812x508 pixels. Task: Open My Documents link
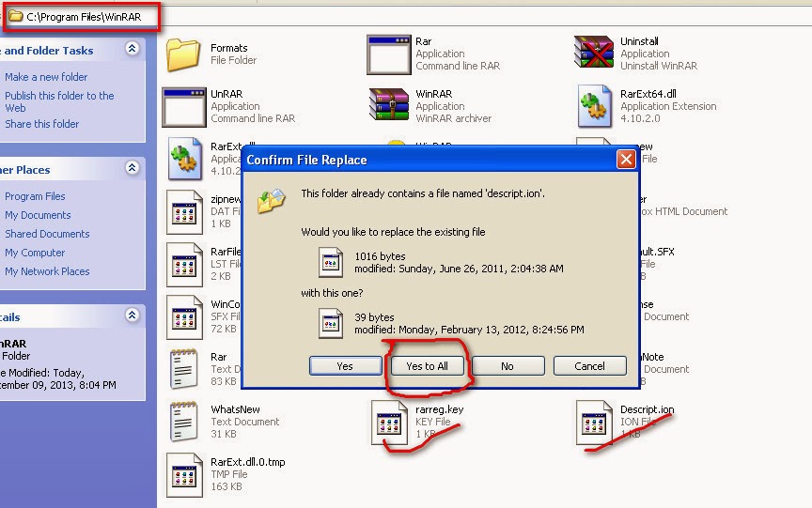click(x=38, y=215)
